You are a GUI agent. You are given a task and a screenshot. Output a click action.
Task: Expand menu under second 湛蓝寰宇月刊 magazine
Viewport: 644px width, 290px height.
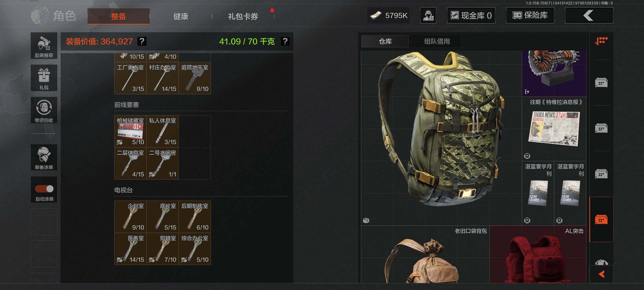(x=559, y=220)
